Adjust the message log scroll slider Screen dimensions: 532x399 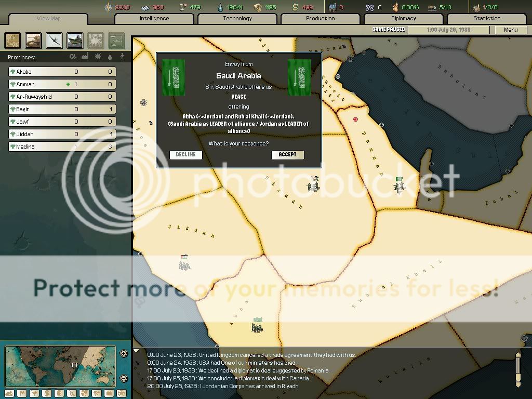point(517,369)
